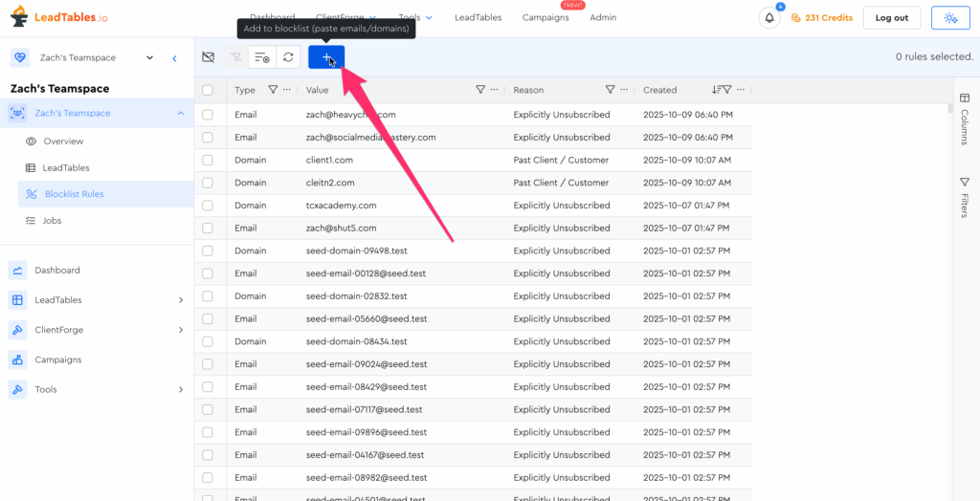
Task: Toggle the light/dark theme button
Action: coord(949,18)
